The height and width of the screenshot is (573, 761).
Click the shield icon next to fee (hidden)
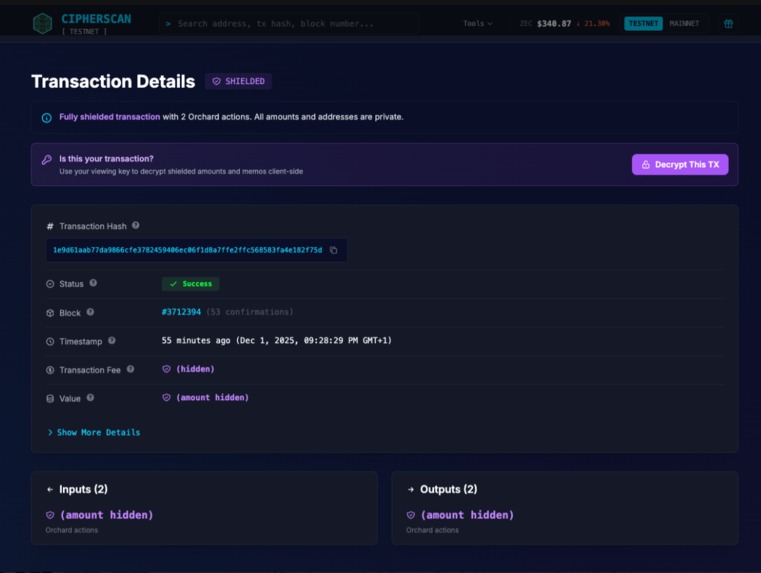coord(166,369)
